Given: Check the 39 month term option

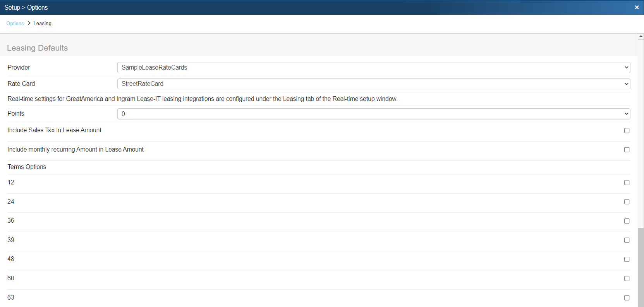Looking at the screenshot, I should 627,240.
